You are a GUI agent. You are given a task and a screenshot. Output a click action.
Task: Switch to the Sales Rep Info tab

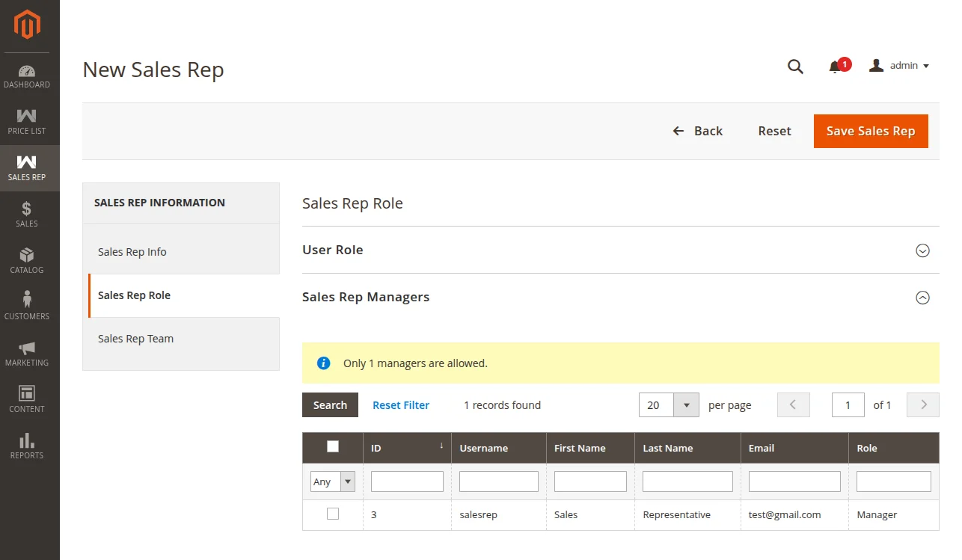coord(132,252)
